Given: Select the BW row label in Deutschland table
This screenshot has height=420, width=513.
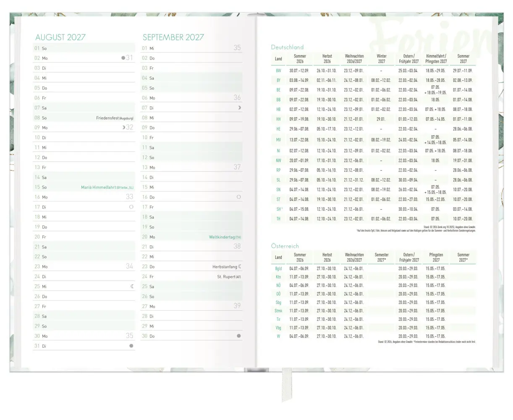Looking at the screenshot, I should click(278, 71).
